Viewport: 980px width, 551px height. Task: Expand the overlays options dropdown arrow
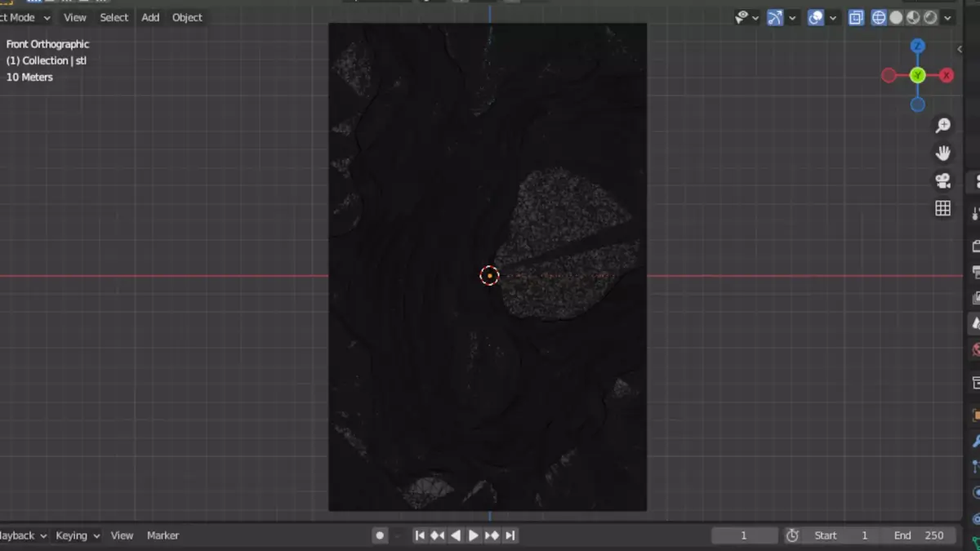[833, 17]
